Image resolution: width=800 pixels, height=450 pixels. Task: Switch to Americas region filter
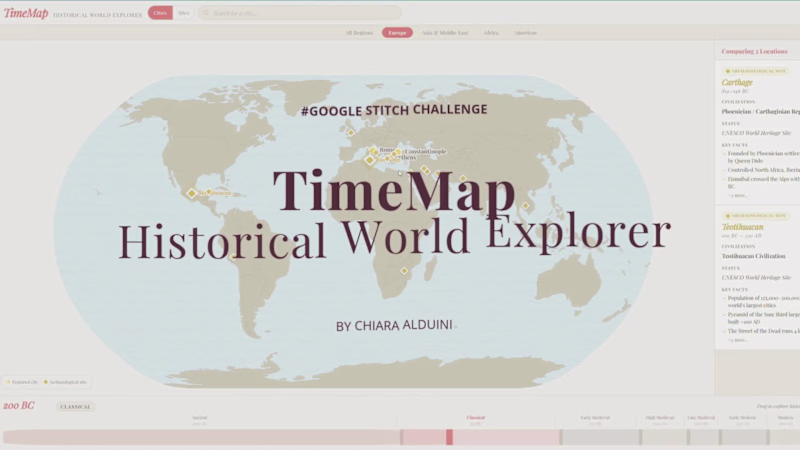coord(525,33)
